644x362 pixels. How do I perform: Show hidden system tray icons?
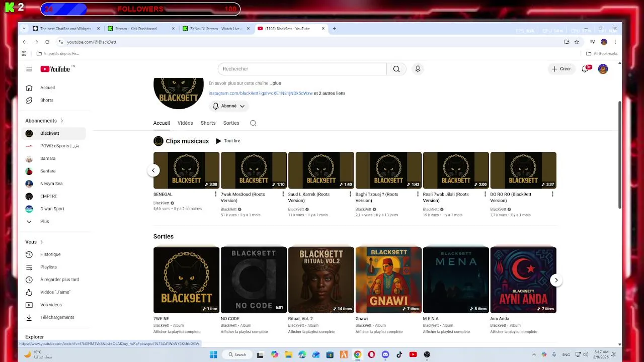pyautogui.click(x=535, y=354)
